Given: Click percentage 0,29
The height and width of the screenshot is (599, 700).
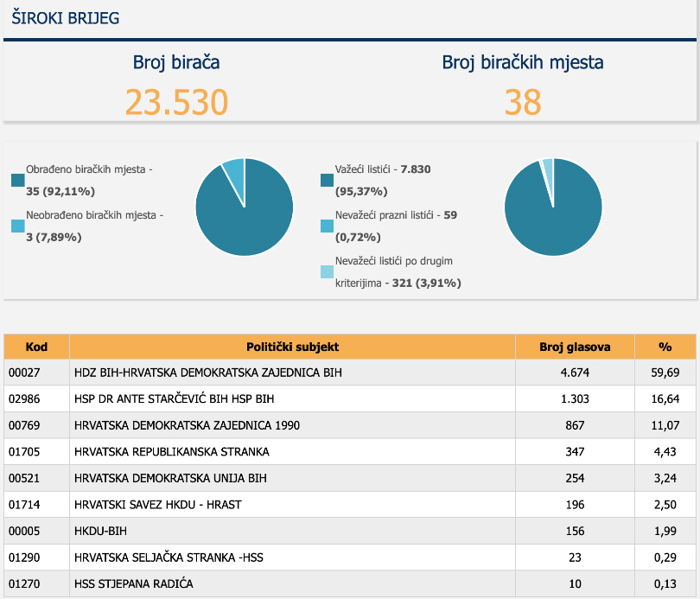Looking at the screenshot, I should (x=665, y=557).
